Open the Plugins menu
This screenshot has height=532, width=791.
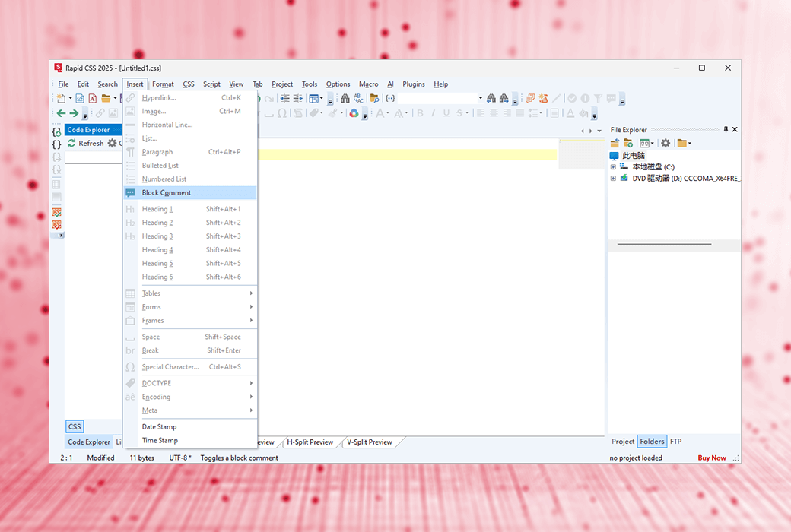tap(414, 84)
